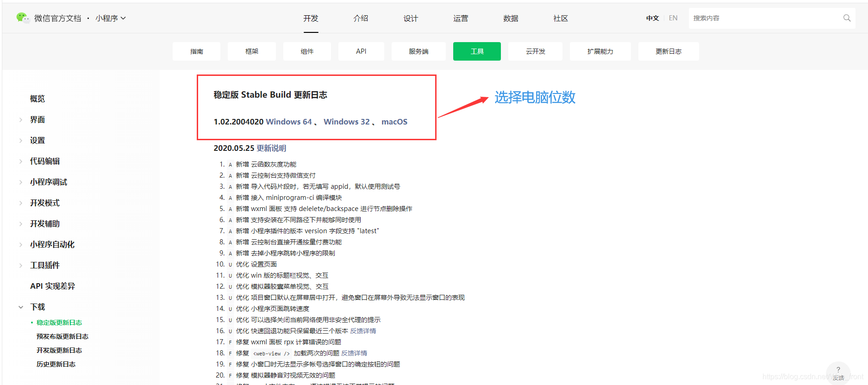Collapse the 下载 sidebar section
Viewport: 868px width, 385px height.
click(x=21, y=307)
